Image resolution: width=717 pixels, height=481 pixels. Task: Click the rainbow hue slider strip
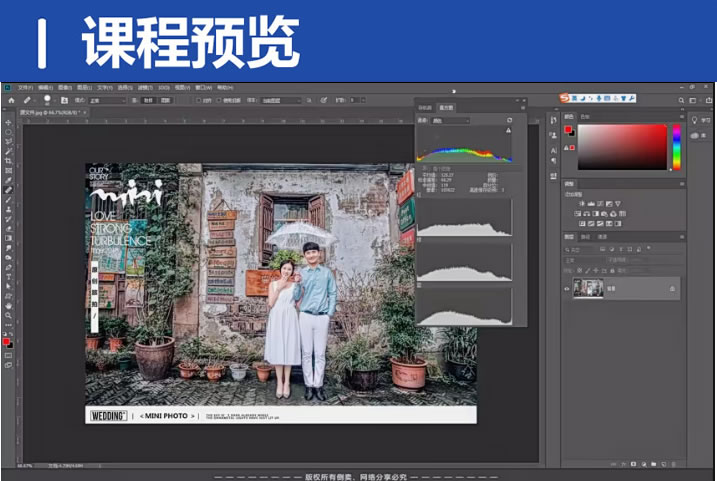point(677,147)
